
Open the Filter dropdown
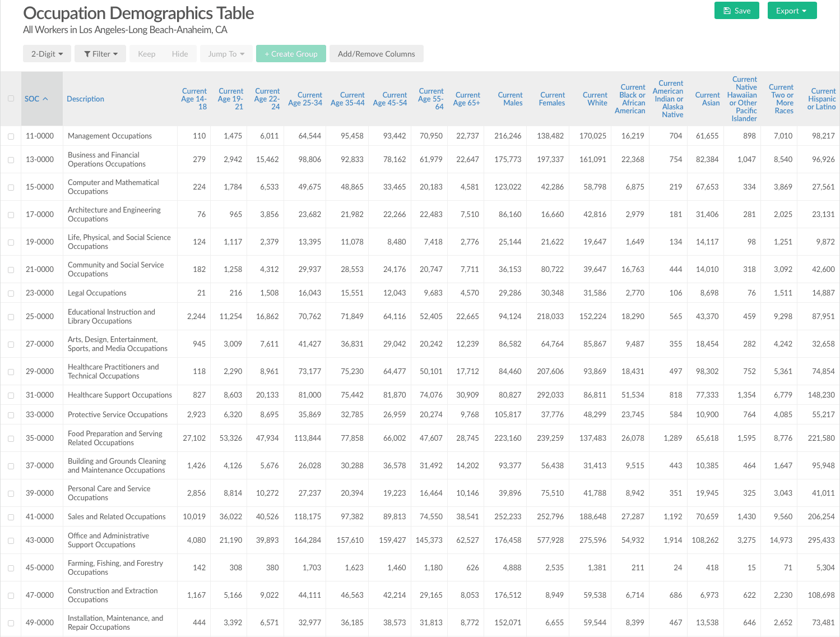click(100, 54)
